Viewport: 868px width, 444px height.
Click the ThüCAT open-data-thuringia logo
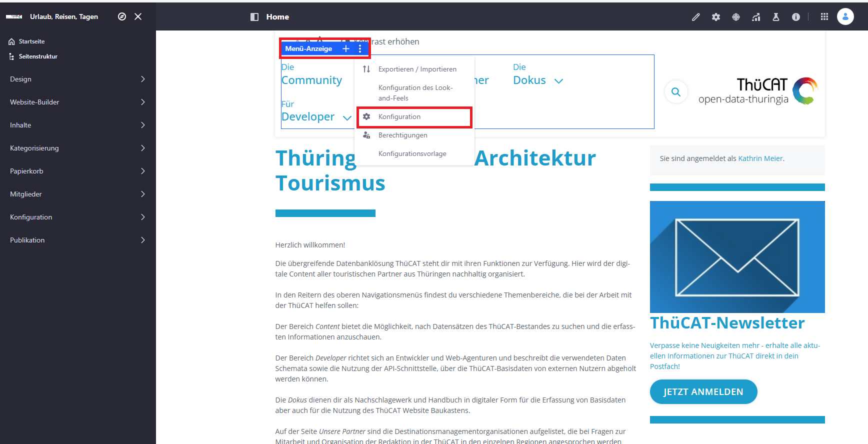[x=758, y=91]
